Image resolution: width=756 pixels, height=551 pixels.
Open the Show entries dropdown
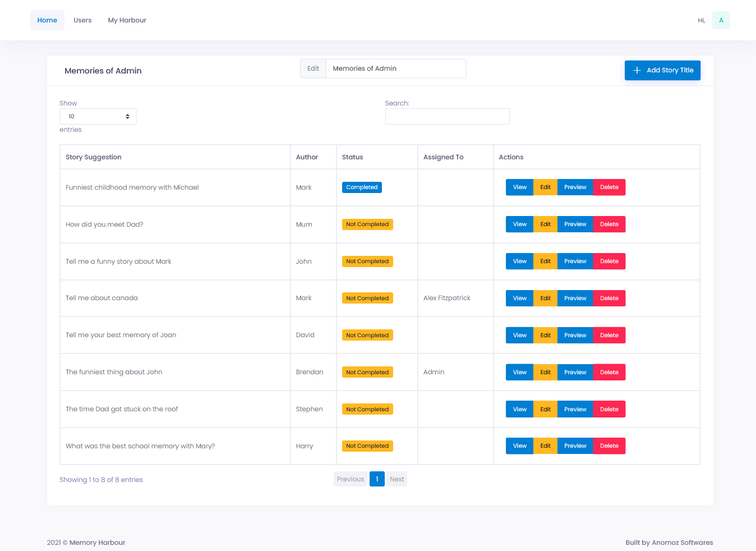[x=98, y=117]
